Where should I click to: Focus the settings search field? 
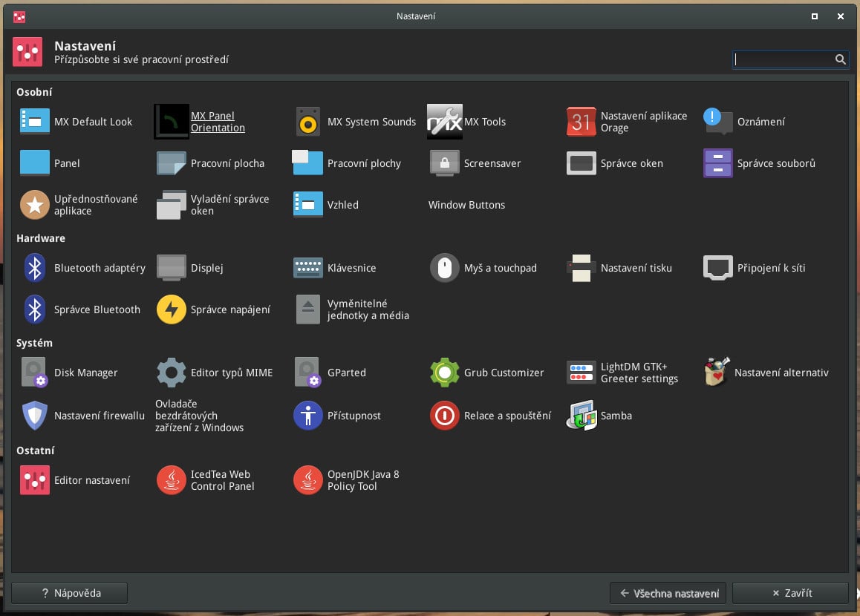(784, 59)
